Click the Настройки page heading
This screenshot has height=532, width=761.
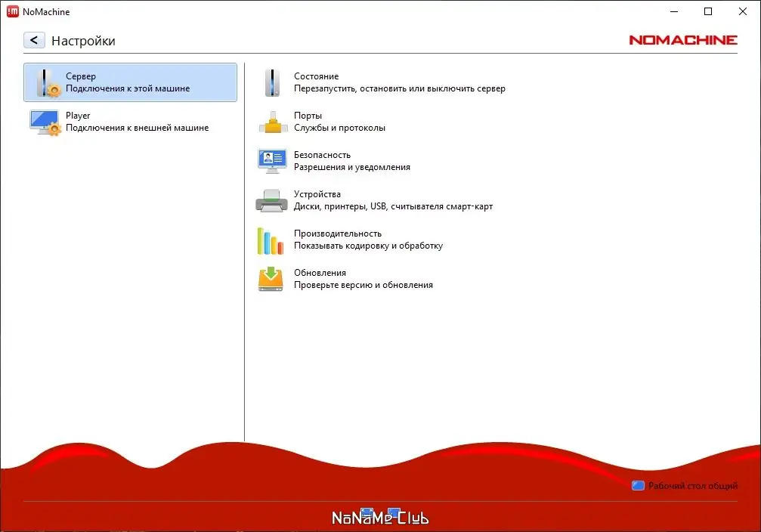83,41
